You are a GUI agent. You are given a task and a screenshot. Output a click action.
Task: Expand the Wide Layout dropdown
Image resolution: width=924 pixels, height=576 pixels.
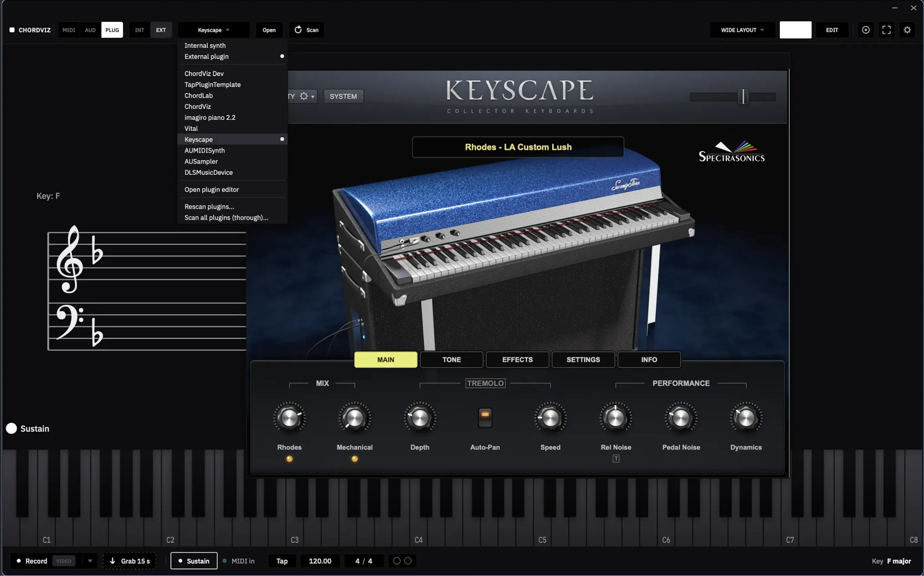click(x=743, y=30)
